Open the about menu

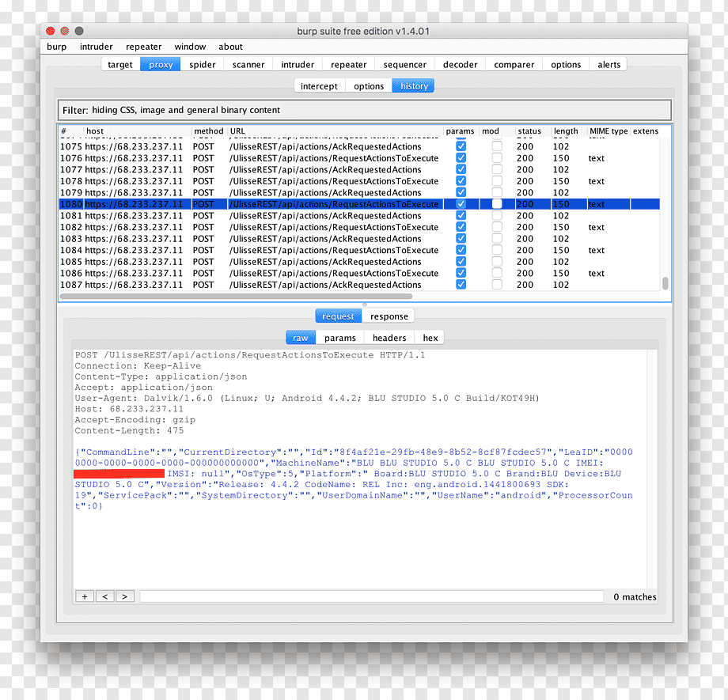230,47
